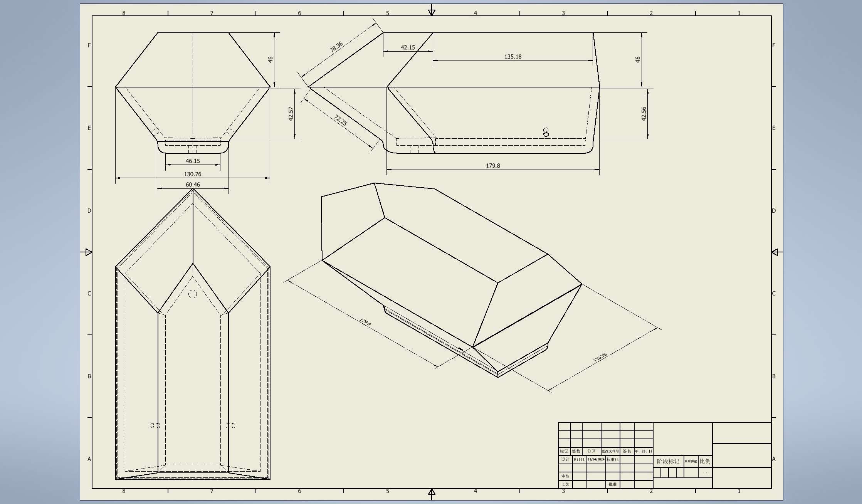This screenshot has height=504, width=862.
Task: Select the 130.76 dimension on the isometric view
Action: [x=600, y=358]
